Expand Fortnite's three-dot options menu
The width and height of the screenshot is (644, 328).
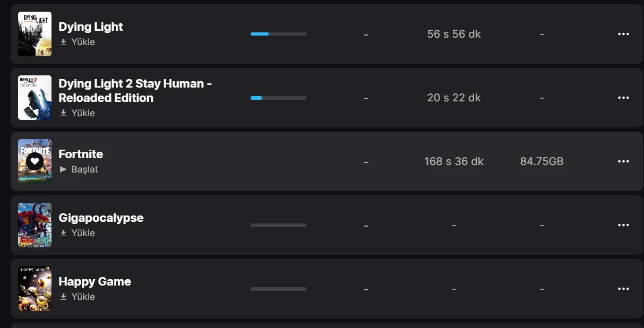pos(623,161)
